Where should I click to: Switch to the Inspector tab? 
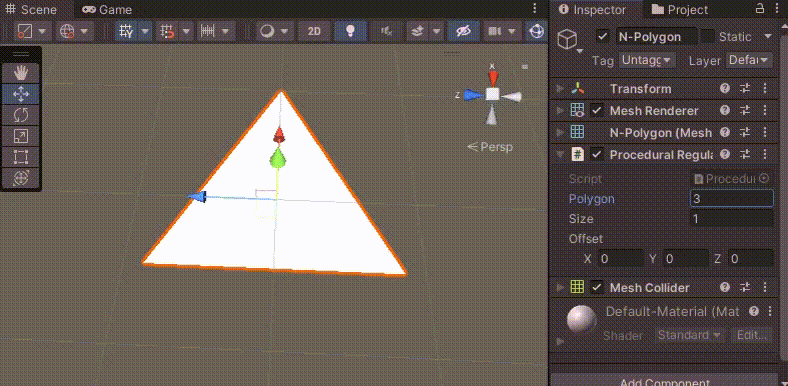coord(593,10)
